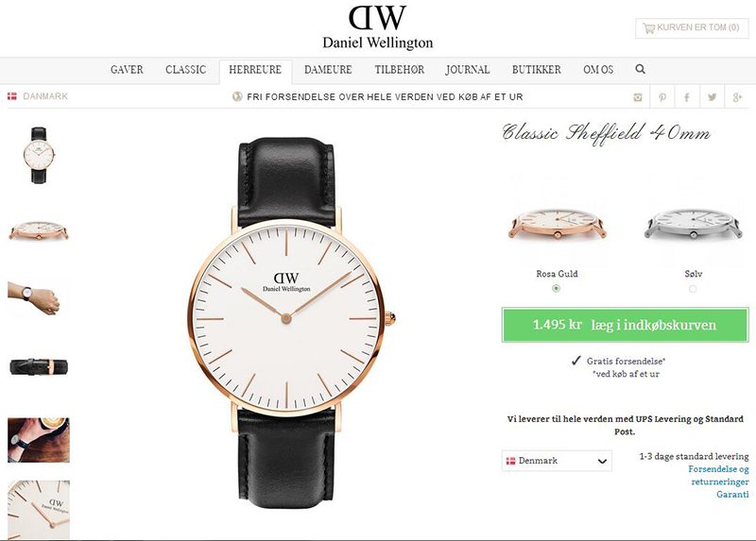Choose the silver watch variant image

(x=694, y=223)
